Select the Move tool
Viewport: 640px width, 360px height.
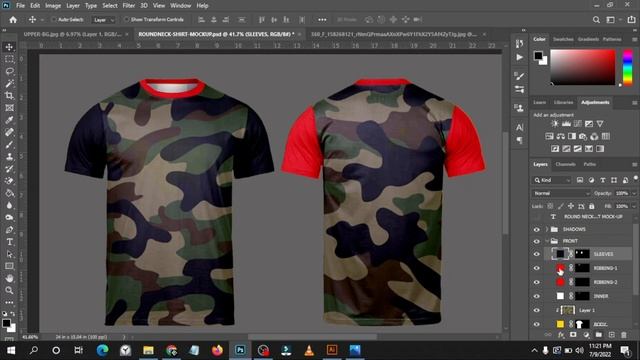coord(9,47)
